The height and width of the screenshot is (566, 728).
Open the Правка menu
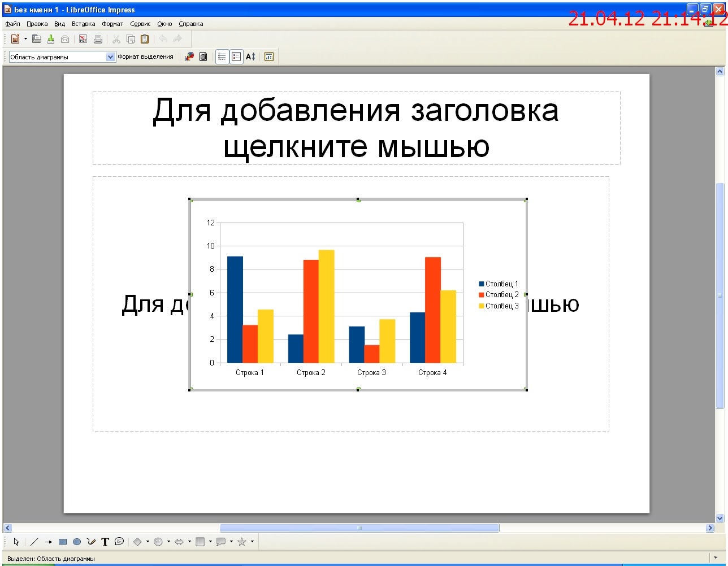[x=37, y=24]
